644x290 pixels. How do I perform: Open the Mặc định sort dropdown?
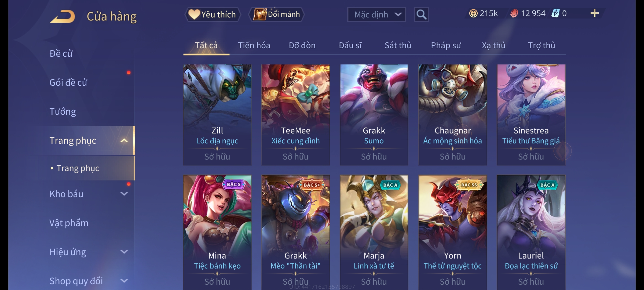tap(376, 15)
